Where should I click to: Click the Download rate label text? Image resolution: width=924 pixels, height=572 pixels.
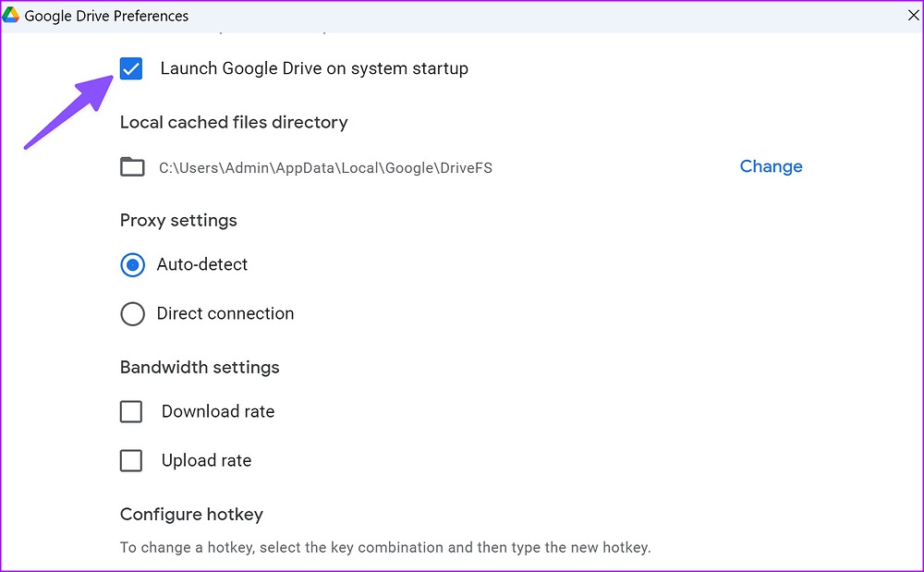click(x=217, y=411)
